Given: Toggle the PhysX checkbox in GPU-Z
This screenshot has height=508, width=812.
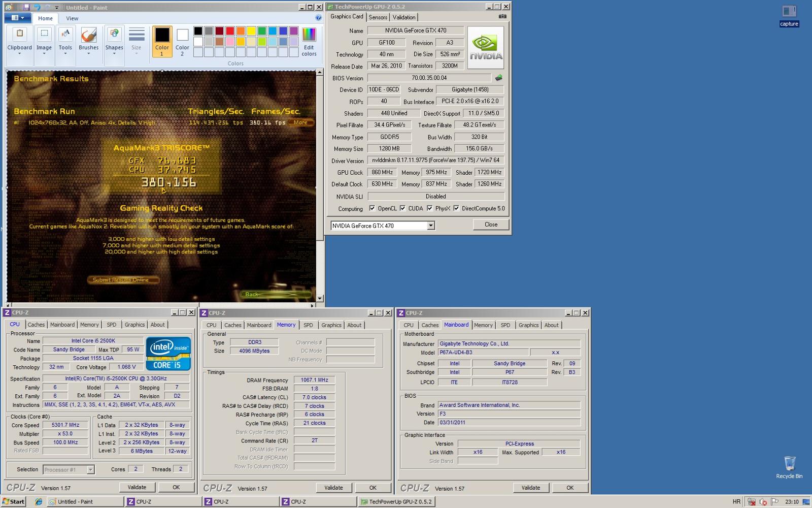Looking at the screenshot, I should coord(429,208).
